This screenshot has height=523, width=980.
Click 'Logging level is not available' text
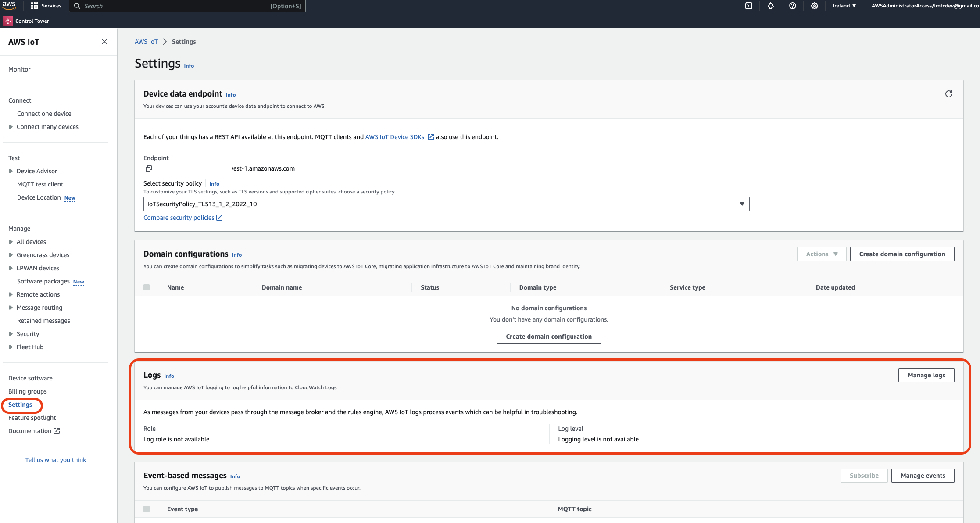pyautogui.click(x=598, y=439)
